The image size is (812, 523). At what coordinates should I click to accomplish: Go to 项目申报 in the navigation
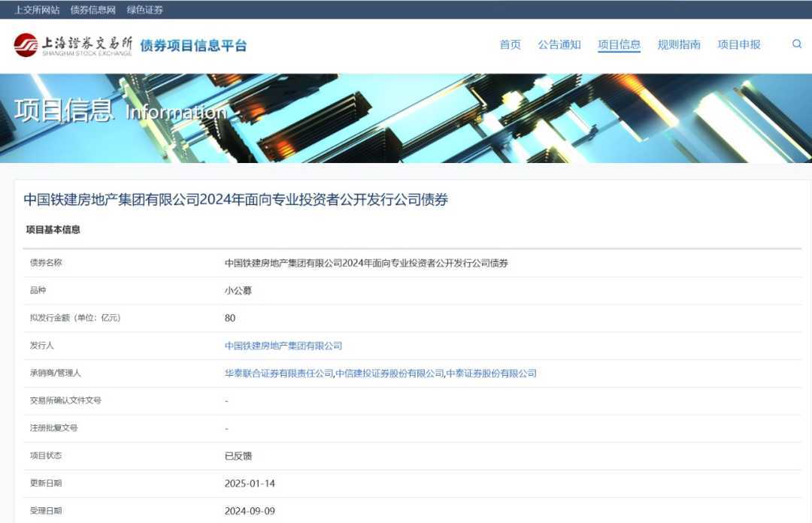click(739, 44)
